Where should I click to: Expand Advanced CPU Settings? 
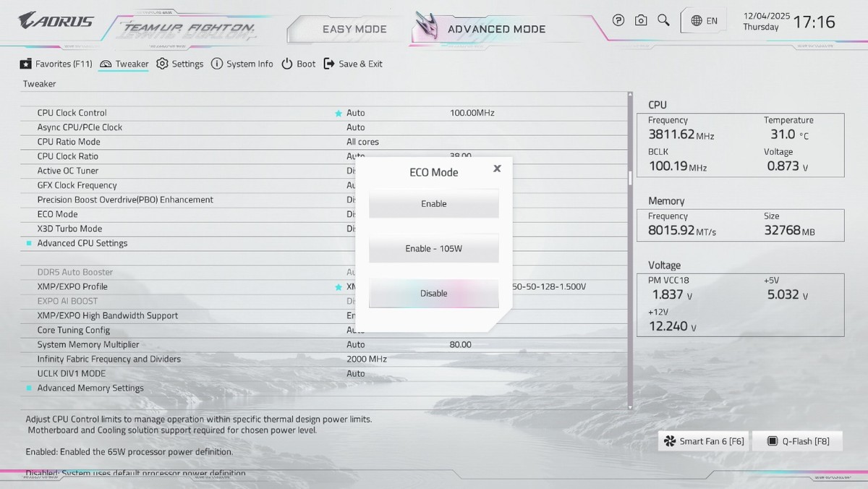[x=82, y=243]
